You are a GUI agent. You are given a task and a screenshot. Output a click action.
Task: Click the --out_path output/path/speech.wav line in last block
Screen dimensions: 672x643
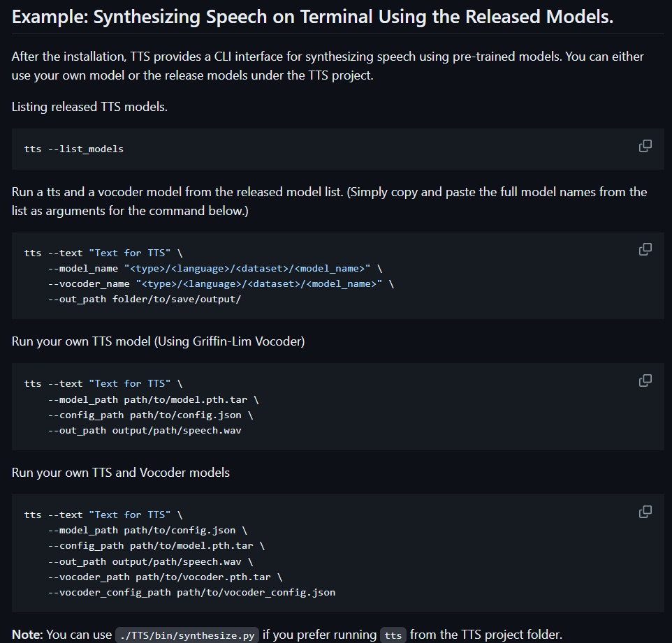[x=150, y=561]
